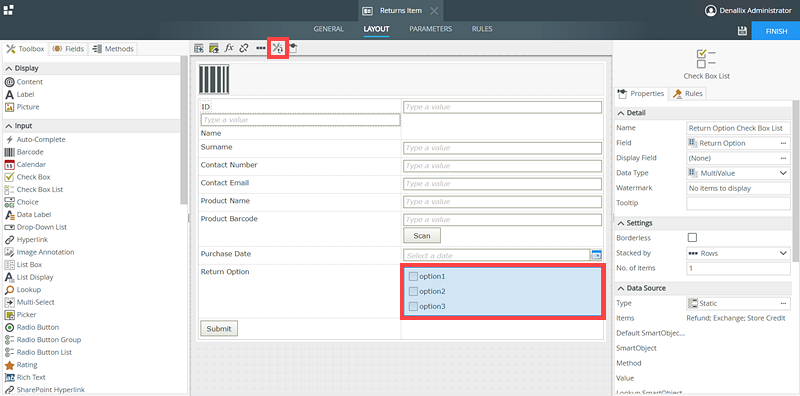The width and height of the screenshot is (800, 396).
Task: Click the unbind link toolbar icon
Action: (x=244, y=48)
